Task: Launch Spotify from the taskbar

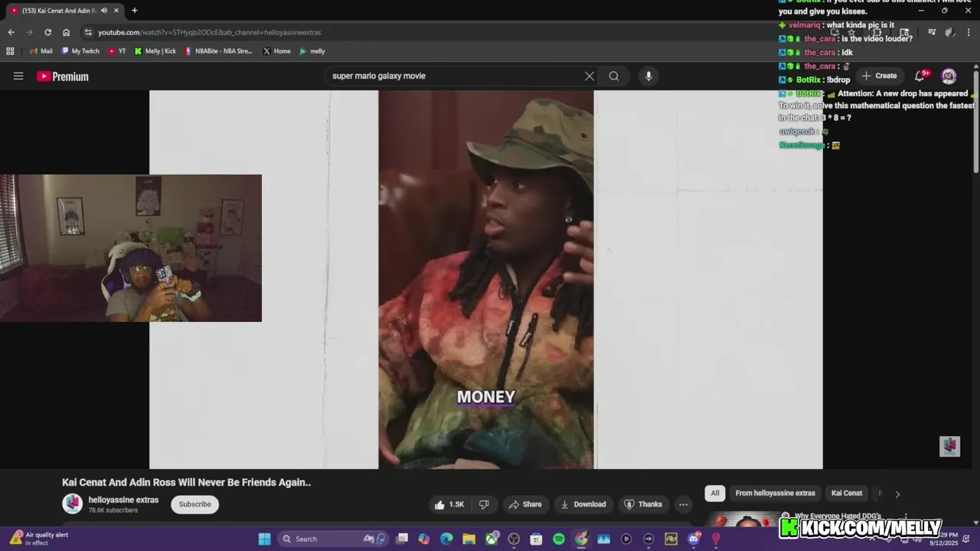Action: tap(559, 539)
